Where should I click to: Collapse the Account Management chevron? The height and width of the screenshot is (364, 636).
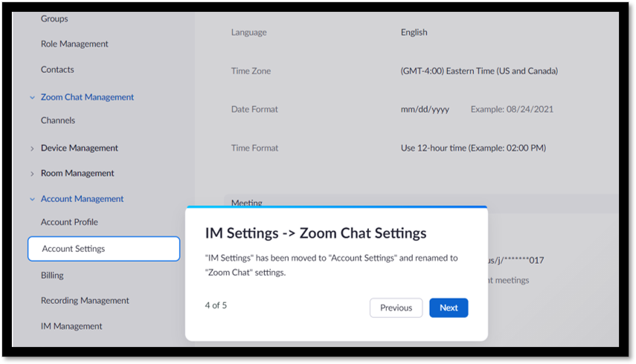click(33, 199)
